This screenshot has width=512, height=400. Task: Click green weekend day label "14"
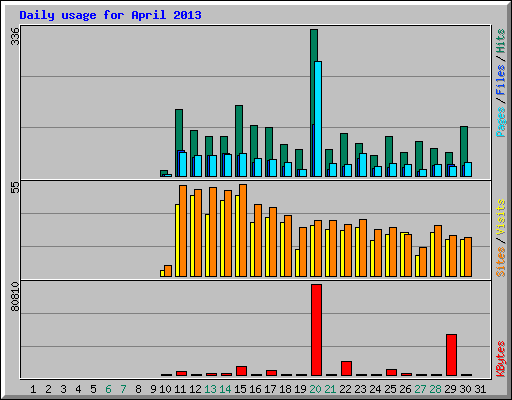(x=225, y=389)
